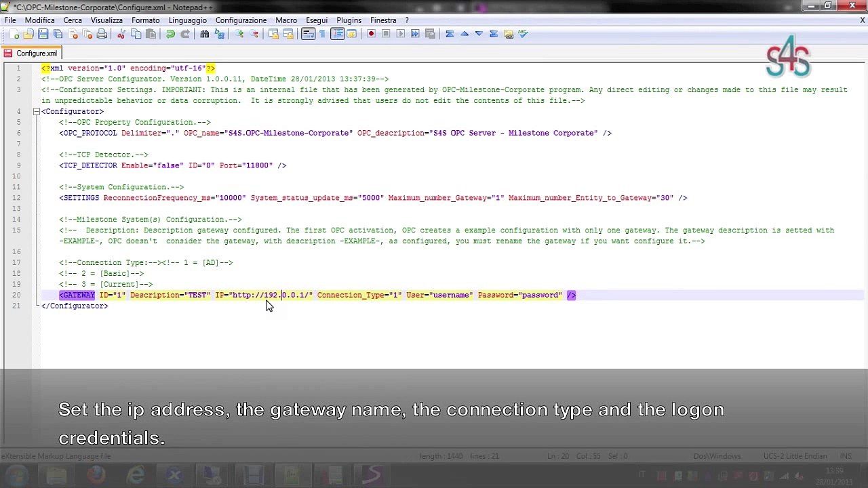Open the User Defined Language icon
The image size is (868, 488).
(351, 34)
